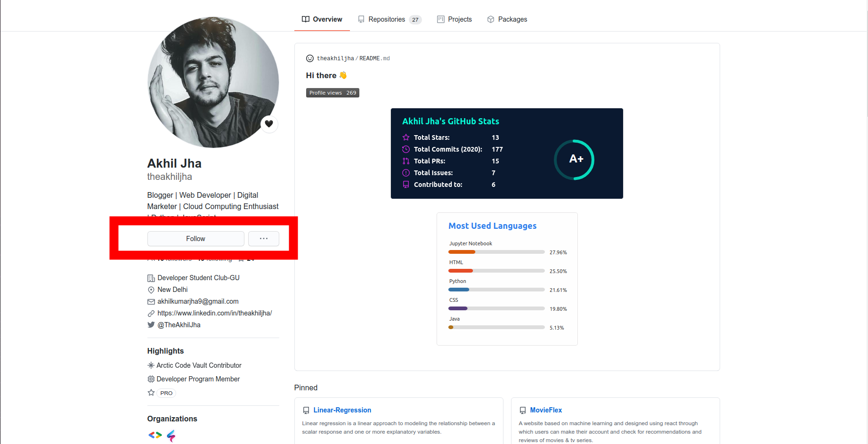Click the theakhiljha username text
The height and width of the screenshot is (444, 868).
click(170, 177)
